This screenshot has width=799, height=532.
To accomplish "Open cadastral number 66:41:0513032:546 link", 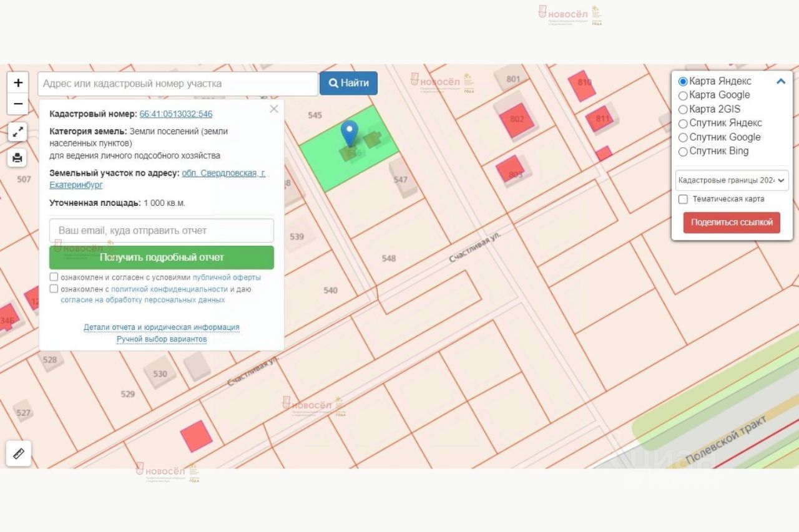I will (176, 114).
